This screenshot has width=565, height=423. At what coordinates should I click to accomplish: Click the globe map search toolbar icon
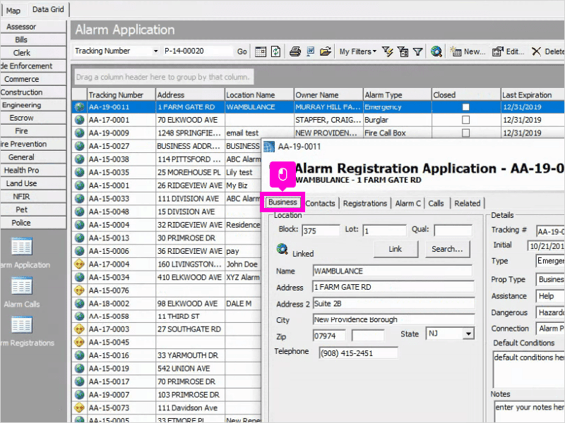coord(436,52)
